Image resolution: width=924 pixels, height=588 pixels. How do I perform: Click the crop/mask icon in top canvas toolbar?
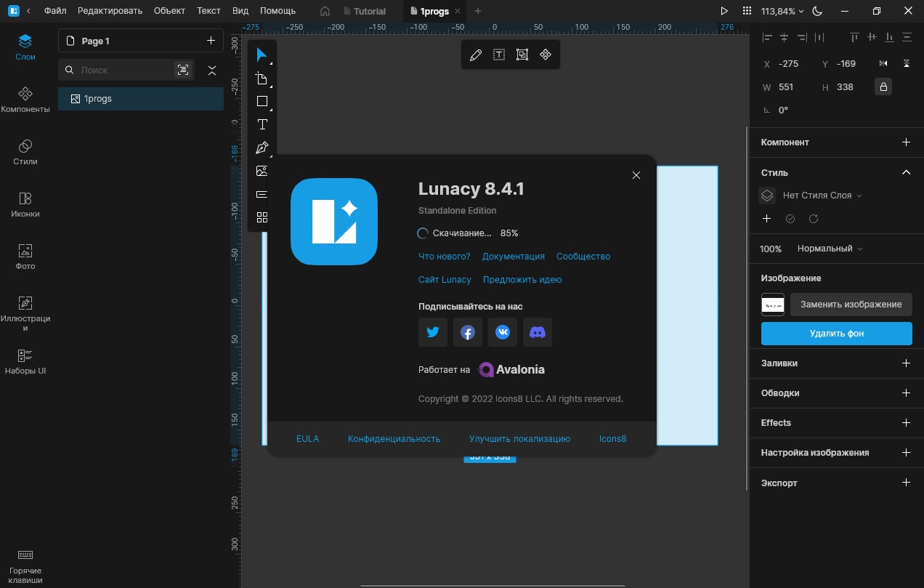[x=522, y=55]
